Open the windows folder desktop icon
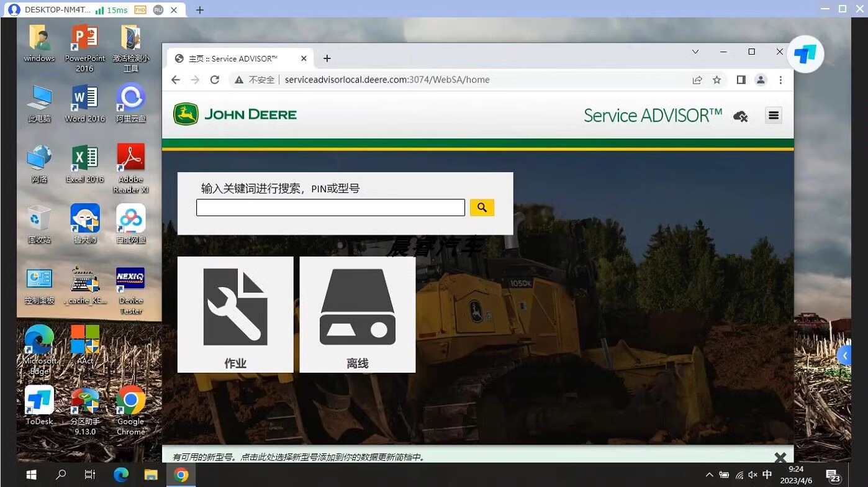The image size is (868, 487). click(x=39, y=43)
